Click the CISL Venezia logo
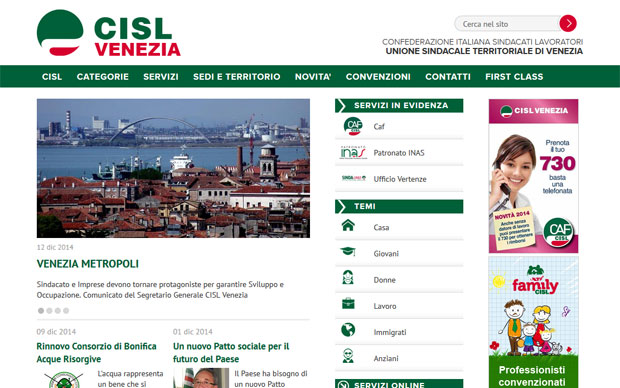620x388 pixels. pyautogui.click(x=109, y=33)
